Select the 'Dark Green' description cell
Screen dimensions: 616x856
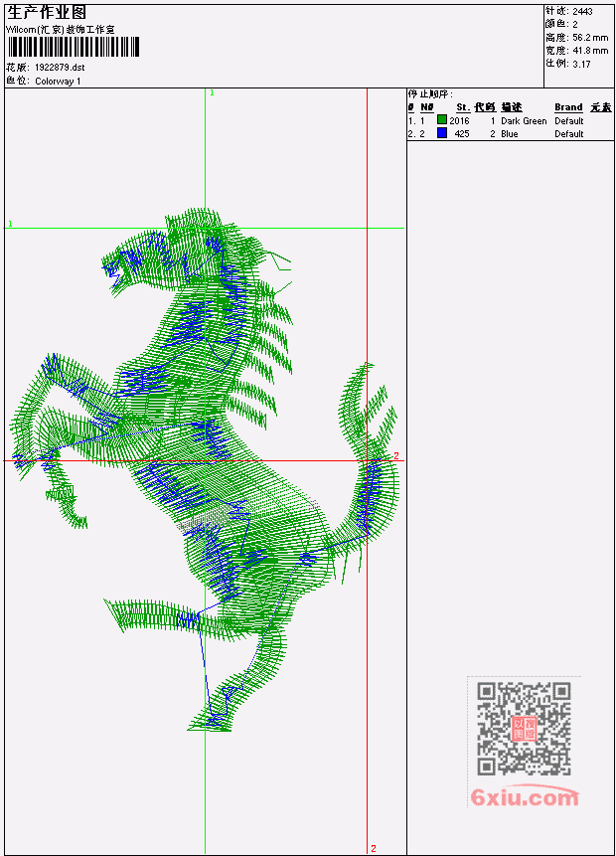524,120
